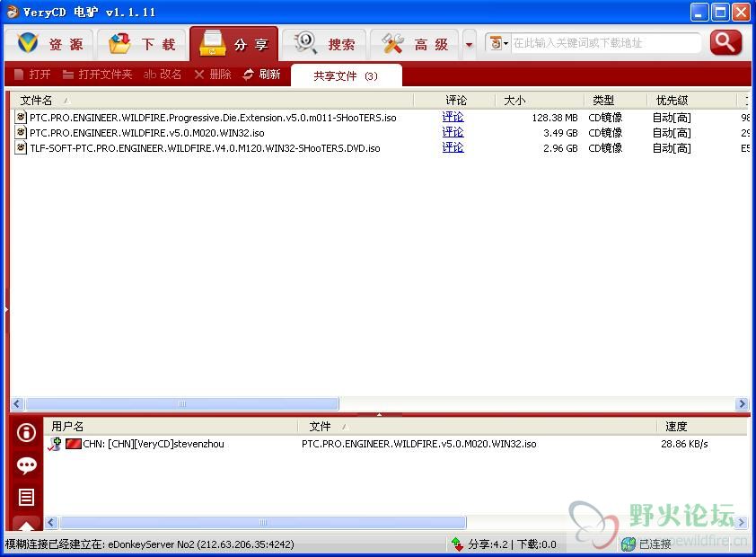Screen dimensions: 756x557
Task: Collapse the lower pane using the splitter arrow
Action: point(379,414)
